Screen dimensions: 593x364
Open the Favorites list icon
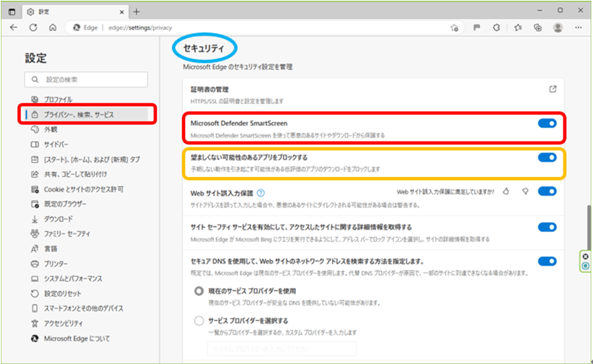click(x=518, y=27)
